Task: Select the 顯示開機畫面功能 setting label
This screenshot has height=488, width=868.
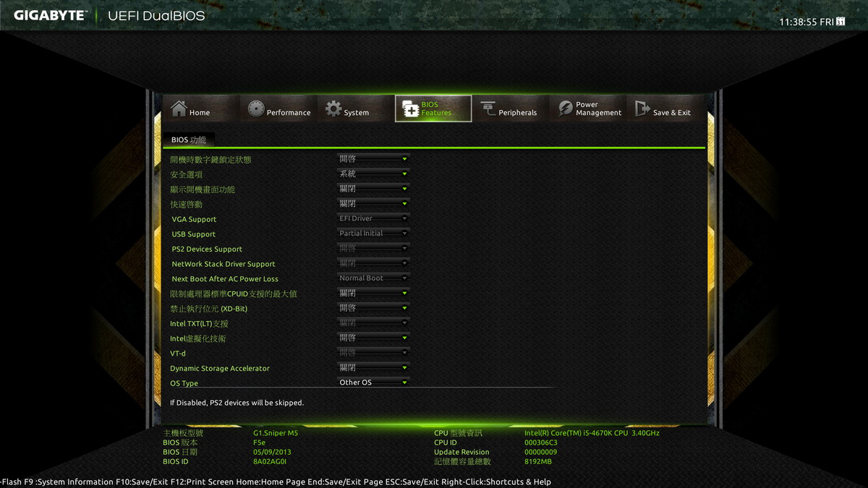Action: pos(203,189)
